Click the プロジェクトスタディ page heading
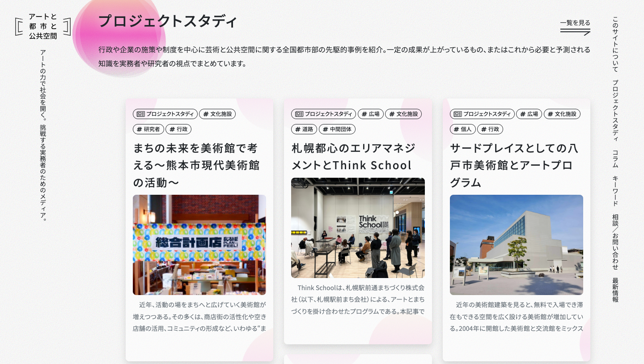 168,21
